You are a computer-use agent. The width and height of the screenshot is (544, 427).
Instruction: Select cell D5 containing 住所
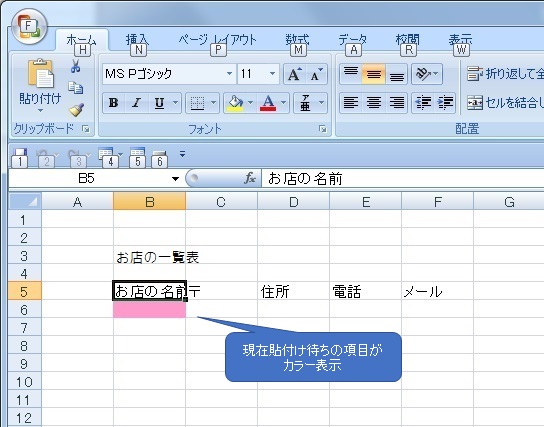tap(294, 291)
